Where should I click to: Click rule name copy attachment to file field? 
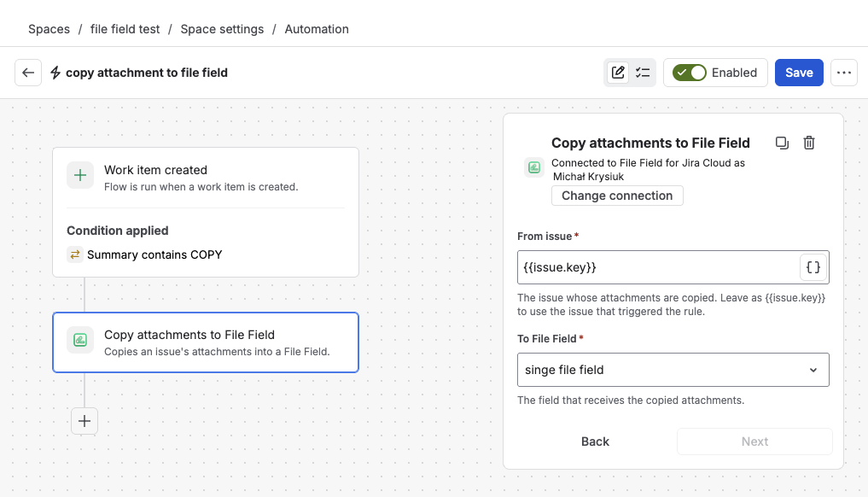pos(147,73)
